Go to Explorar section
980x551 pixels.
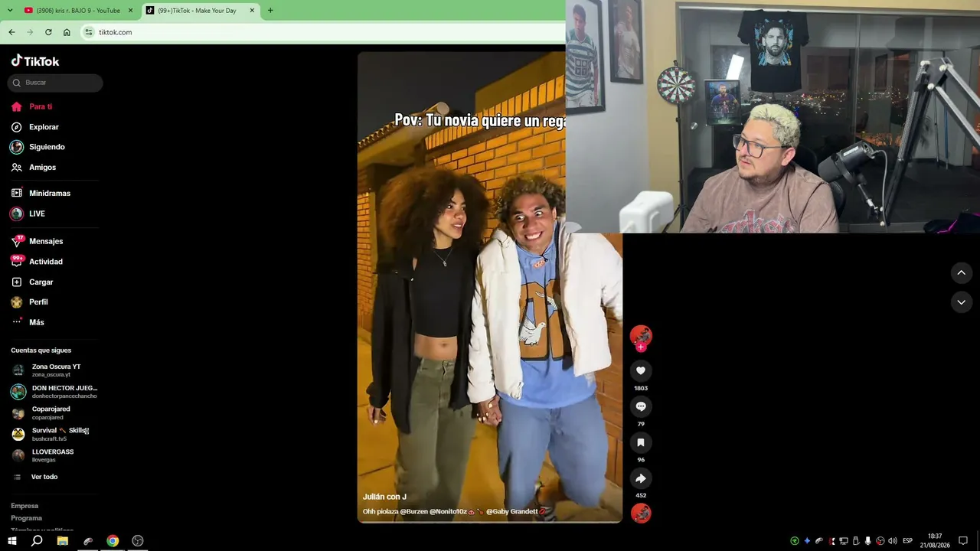click(34, 127)
